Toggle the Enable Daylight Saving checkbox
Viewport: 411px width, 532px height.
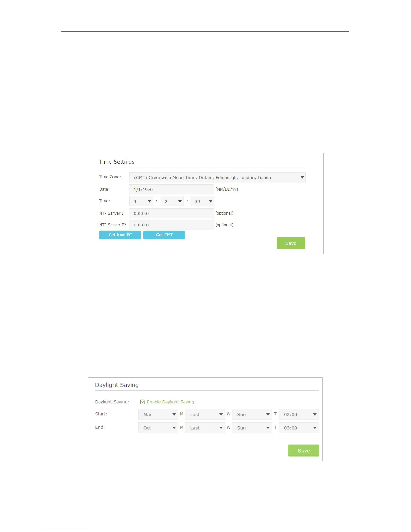coord(143,402)
